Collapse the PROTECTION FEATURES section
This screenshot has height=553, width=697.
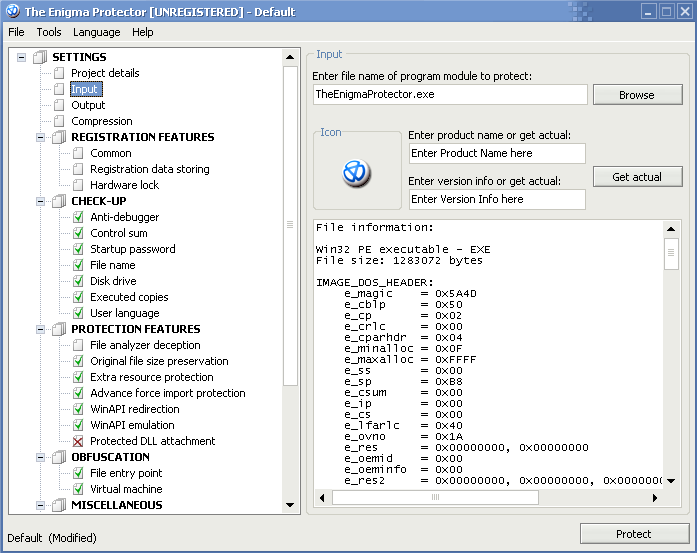click(41, 329)
